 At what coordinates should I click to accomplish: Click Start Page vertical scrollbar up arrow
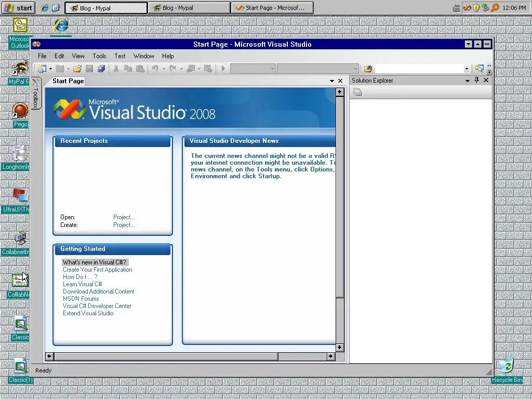click(340, 92)
